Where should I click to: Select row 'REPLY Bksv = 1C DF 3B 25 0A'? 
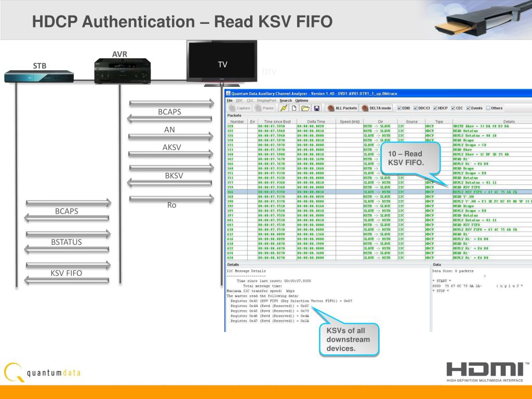tap(379, 154)
